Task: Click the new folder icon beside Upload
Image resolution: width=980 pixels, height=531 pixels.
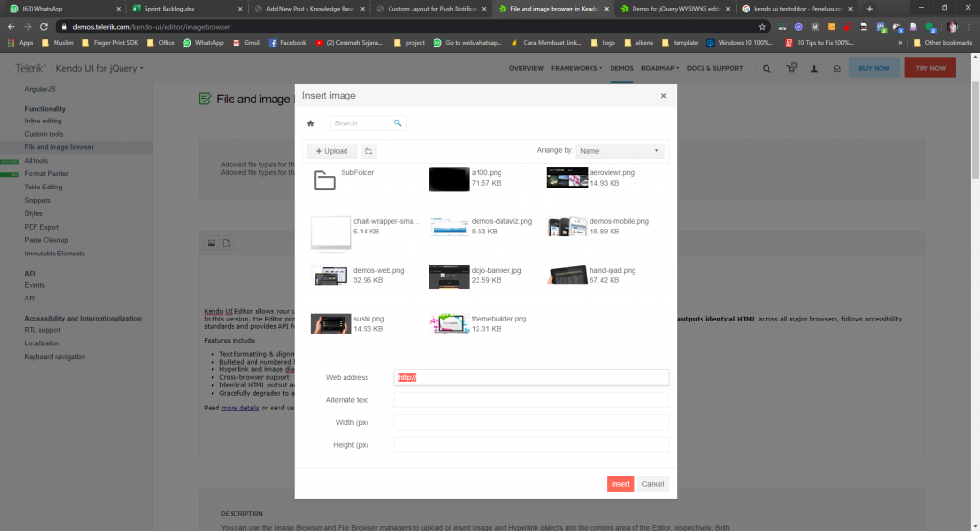Action: (368, 151)
